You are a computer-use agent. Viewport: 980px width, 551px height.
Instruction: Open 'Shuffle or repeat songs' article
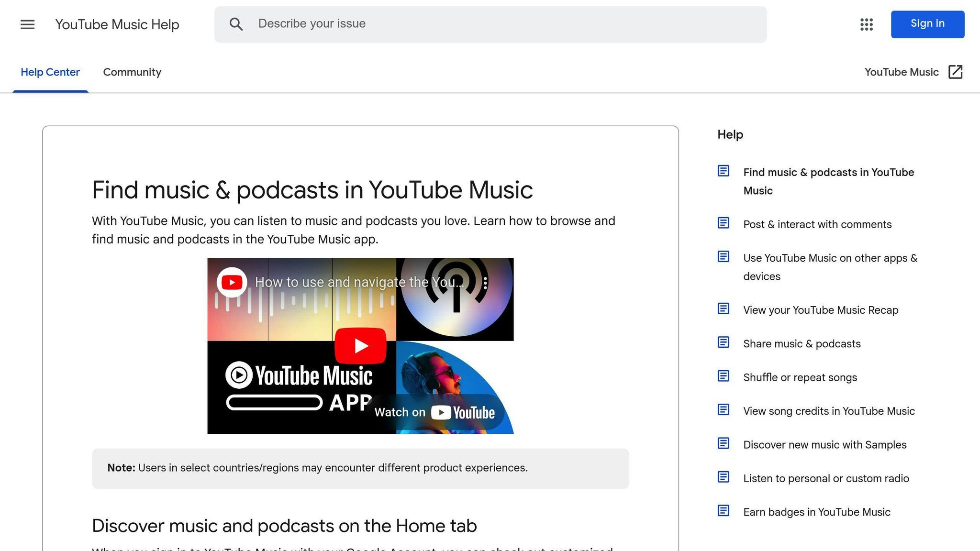800,377
